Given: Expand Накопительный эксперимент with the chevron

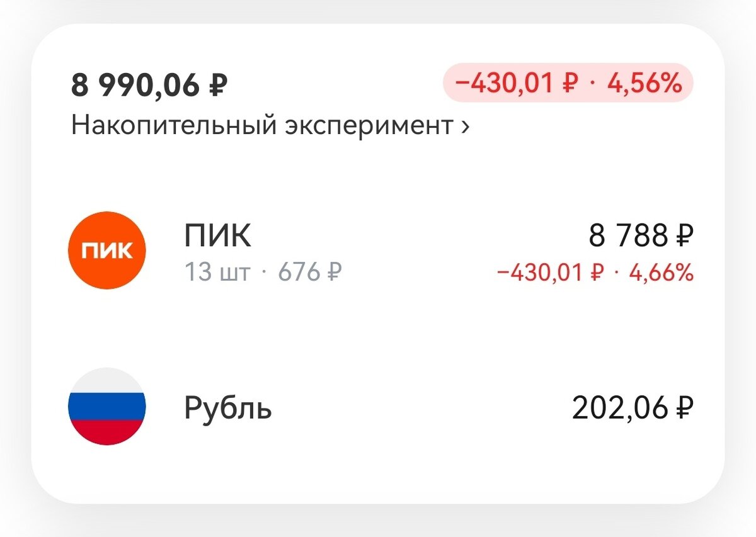Looking at the screenshot, I should click(464, 126).
